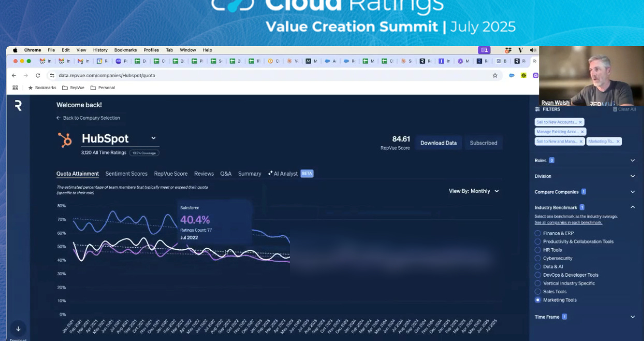
Task: Remove the 'Sell to New and Mana...' filter chip
Action: click(x=581, y=141)
